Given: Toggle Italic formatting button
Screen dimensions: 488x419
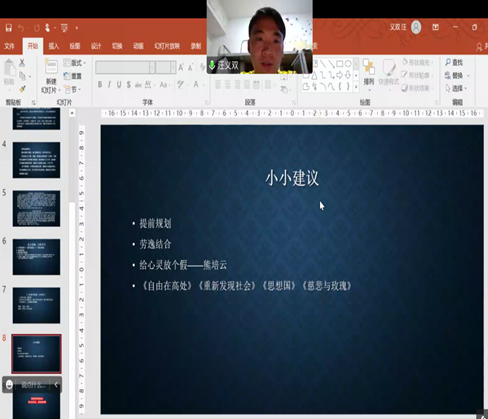Looking at the screenshot, I should [x=109, y=85].
